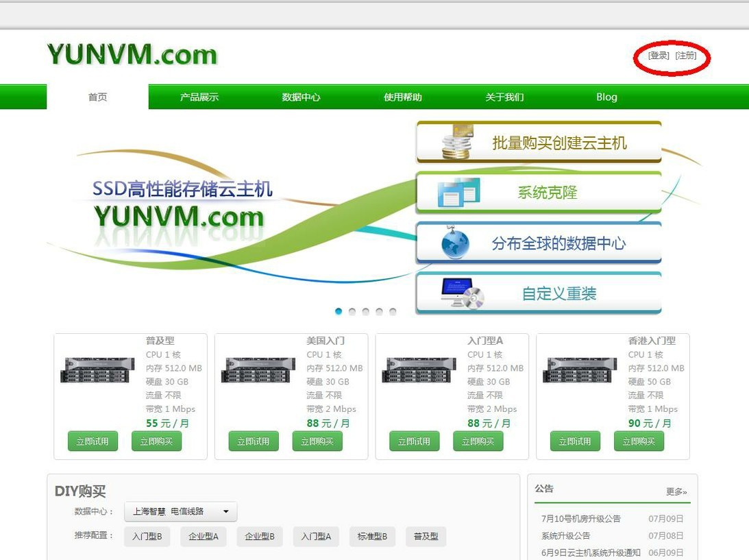Screen dimensions: 749x560
Task: Select the first carousel dot
Action: 339,312
